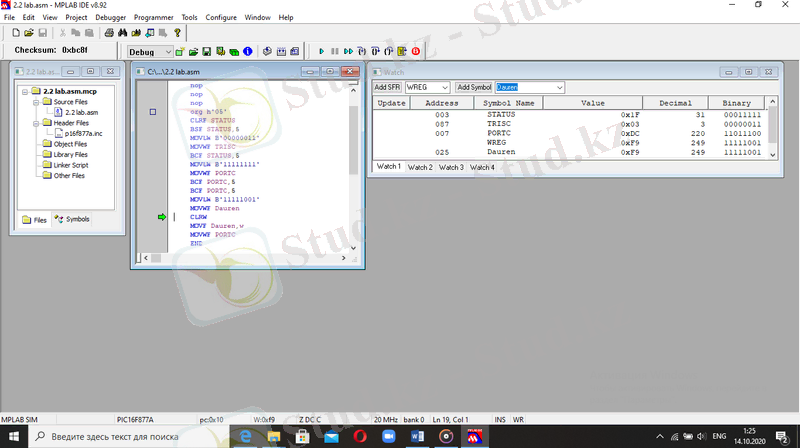Toggle breakpoint marker at org line
800x448 pixels.
pos(153,112)
